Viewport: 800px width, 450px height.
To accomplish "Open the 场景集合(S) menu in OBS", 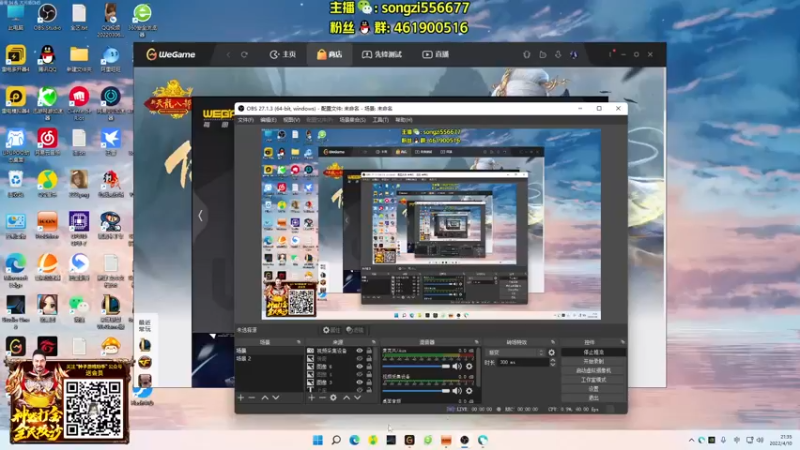I will [x=353, y=120].
